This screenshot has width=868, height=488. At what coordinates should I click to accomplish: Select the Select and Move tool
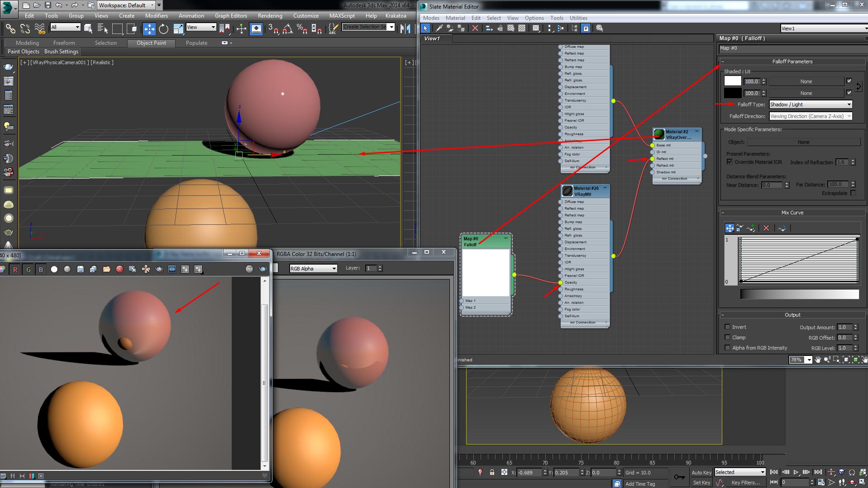pos(149,29)
